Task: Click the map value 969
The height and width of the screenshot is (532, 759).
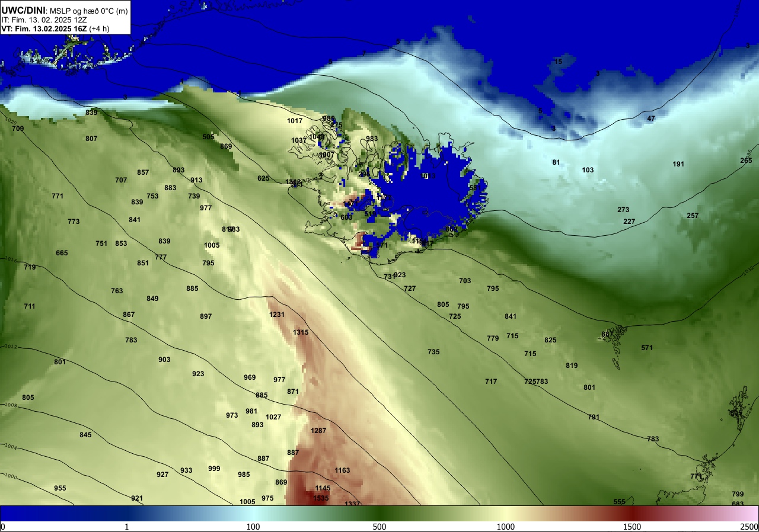Action: coord(250,377)
